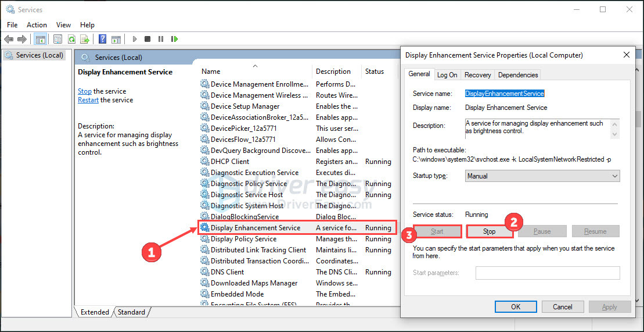The height and width of the screenshot is (332, 644).
Task: Open the Startup type dropdown
Action: (x=542, y=176)
